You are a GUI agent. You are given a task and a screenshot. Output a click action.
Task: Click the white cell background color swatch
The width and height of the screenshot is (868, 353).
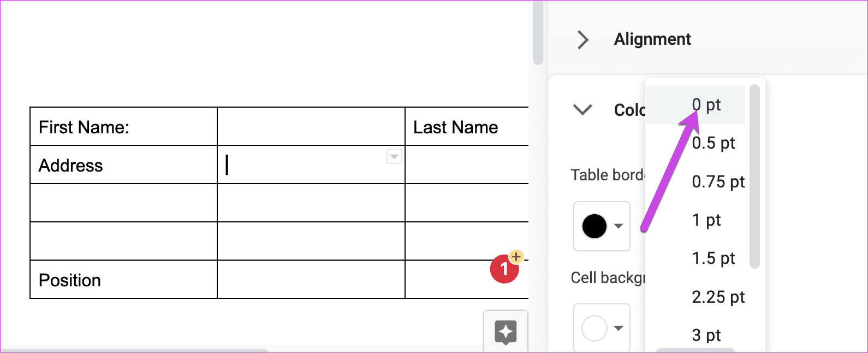click(x=594, y=328)
